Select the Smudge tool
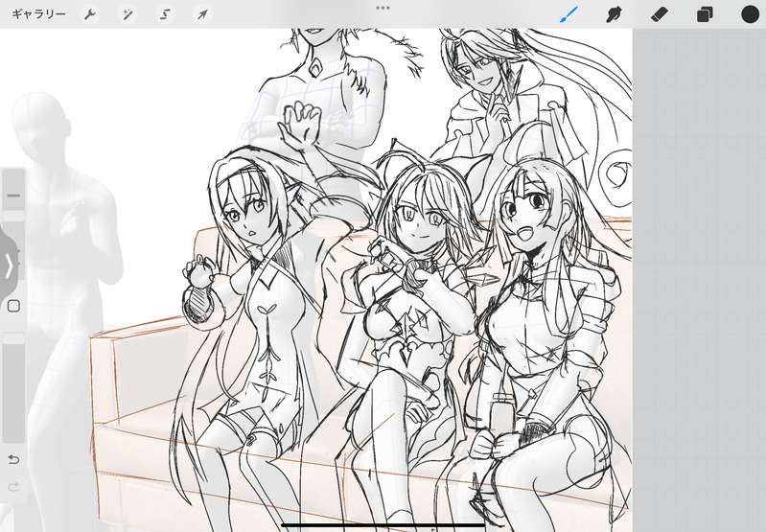The width and height of the screenshot is (766, 532). coord(615,14)
